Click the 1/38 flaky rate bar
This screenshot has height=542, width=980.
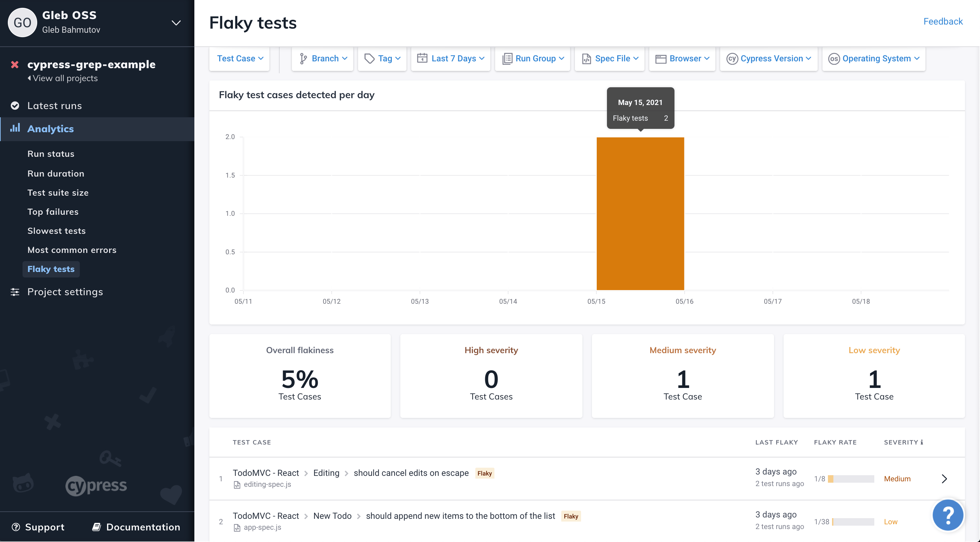pyautogui.click(x=852, y=522)
